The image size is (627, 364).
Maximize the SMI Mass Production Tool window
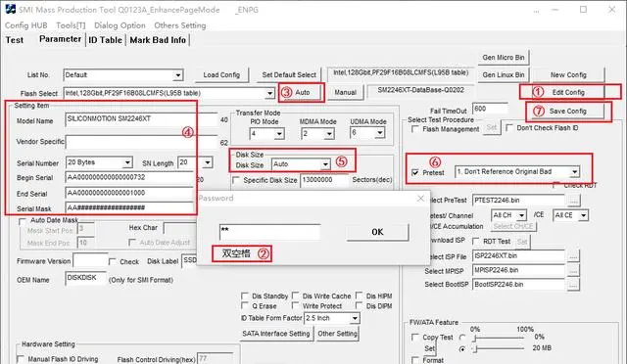[584, 9]
